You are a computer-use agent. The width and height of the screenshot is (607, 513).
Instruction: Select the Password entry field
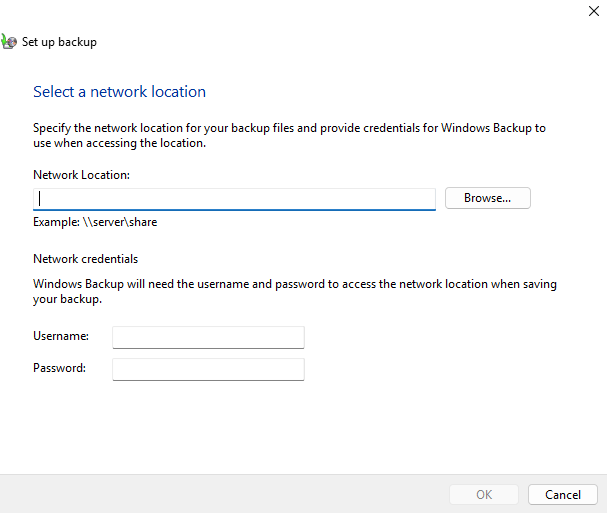click(208, 369)
